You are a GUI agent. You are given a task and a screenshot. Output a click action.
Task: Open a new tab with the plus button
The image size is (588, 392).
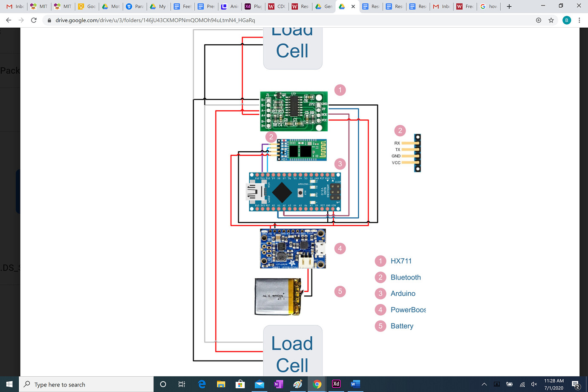(508, 6)
